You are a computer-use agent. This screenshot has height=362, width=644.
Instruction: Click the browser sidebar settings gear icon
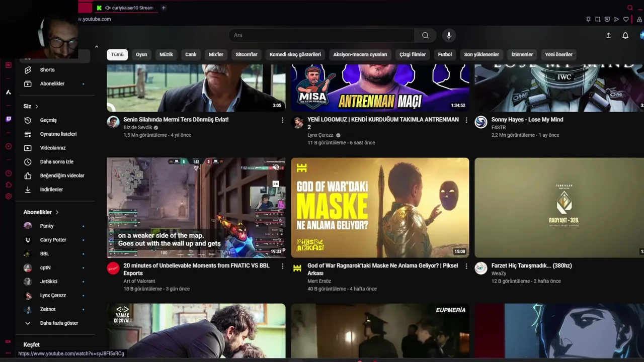coord(8,196)
